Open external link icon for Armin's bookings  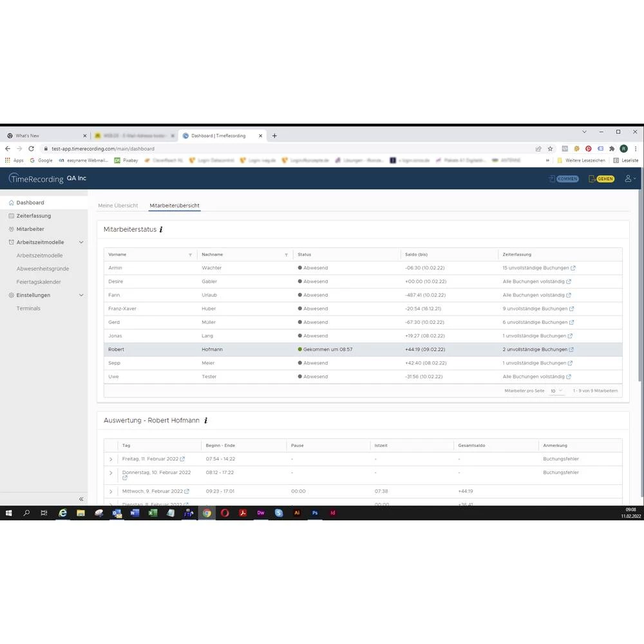pos(573,268)
